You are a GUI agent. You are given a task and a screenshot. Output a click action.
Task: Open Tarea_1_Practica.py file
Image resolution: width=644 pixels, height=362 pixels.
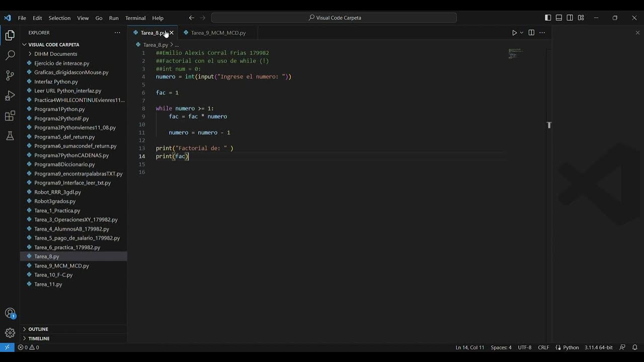(57, 211)
